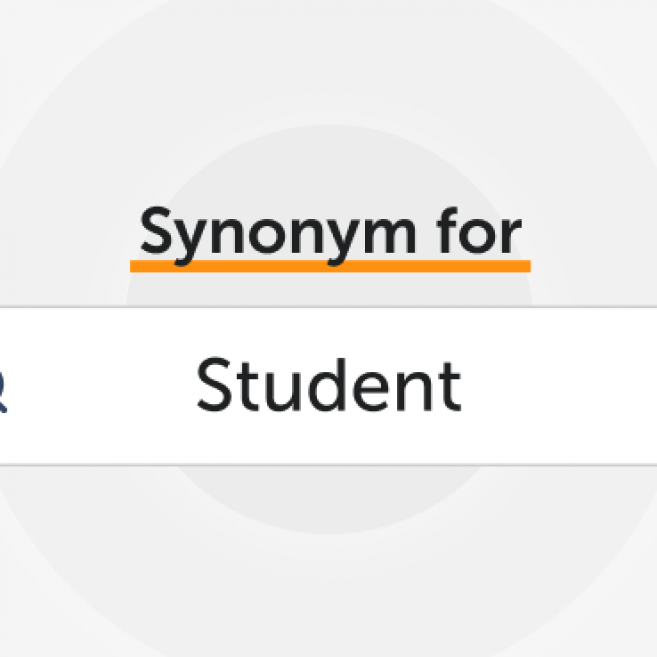
Task: Click the word for in the title
Action: pyautogui.click(x=479, y=232)
